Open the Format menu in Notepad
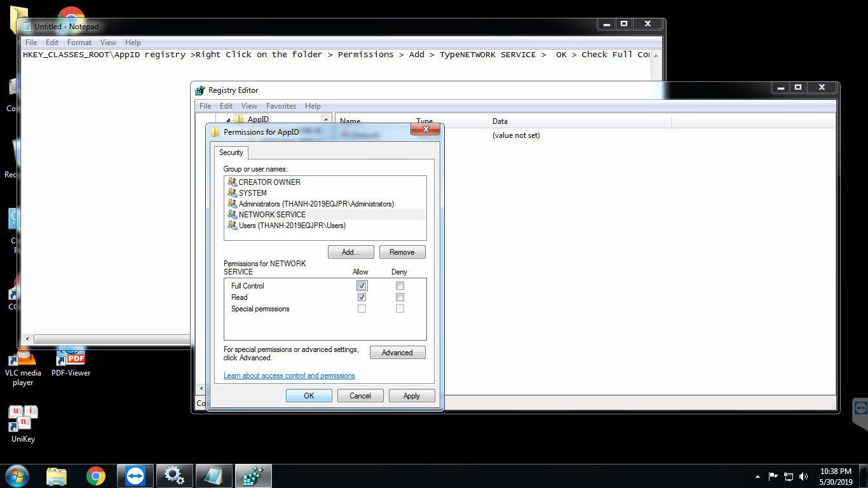 [79, 43]
